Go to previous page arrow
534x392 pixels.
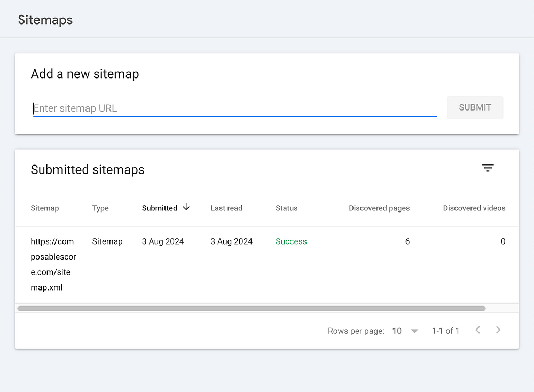coord(478,330)
